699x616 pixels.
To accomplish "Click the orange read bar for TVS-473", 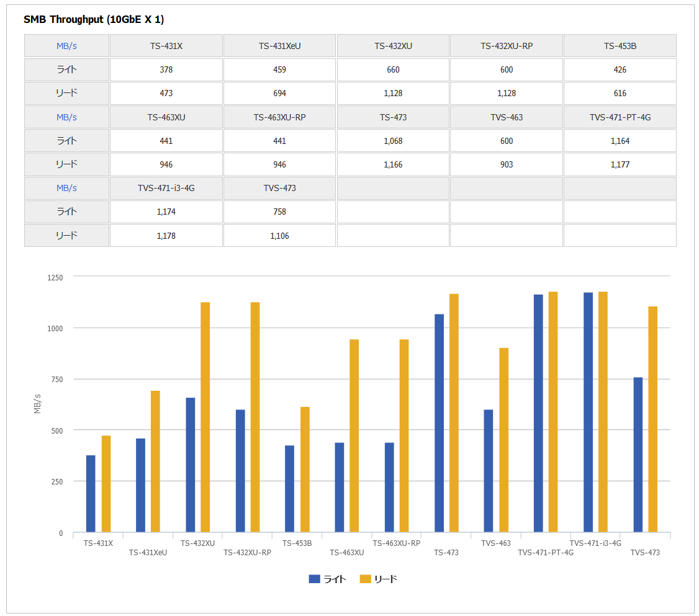I will tap(652, 419).
